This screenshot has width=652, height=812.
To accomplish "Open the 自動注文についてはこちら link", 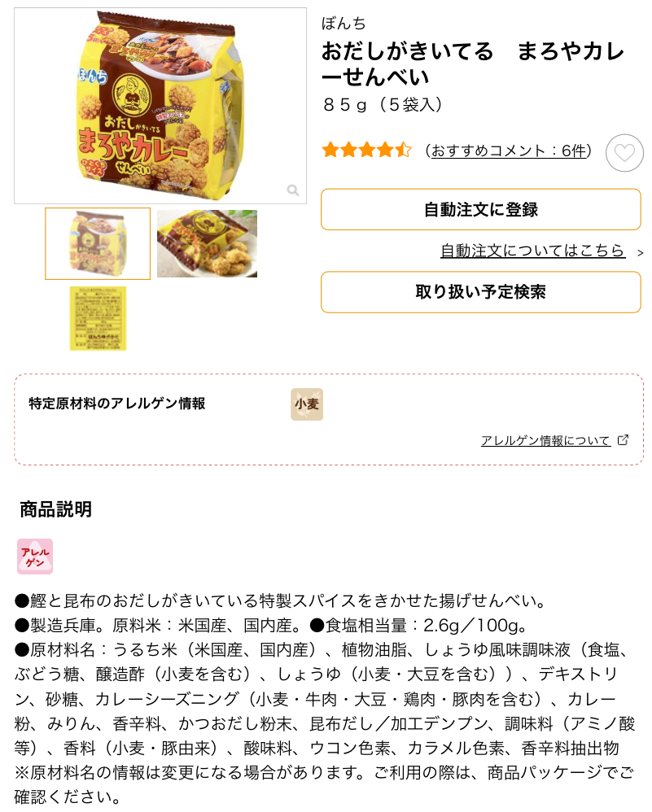I will pos(533,251).
